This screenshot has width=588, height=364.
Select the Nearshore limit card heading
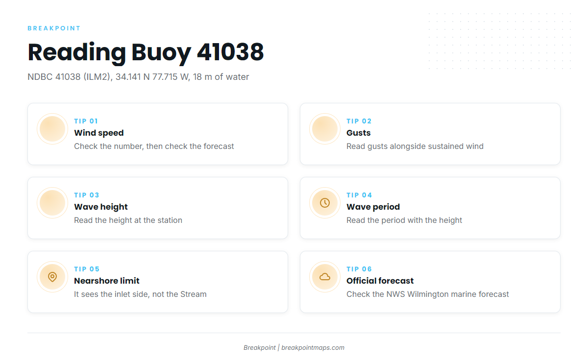pyautogui.click(x=107, y=281)
